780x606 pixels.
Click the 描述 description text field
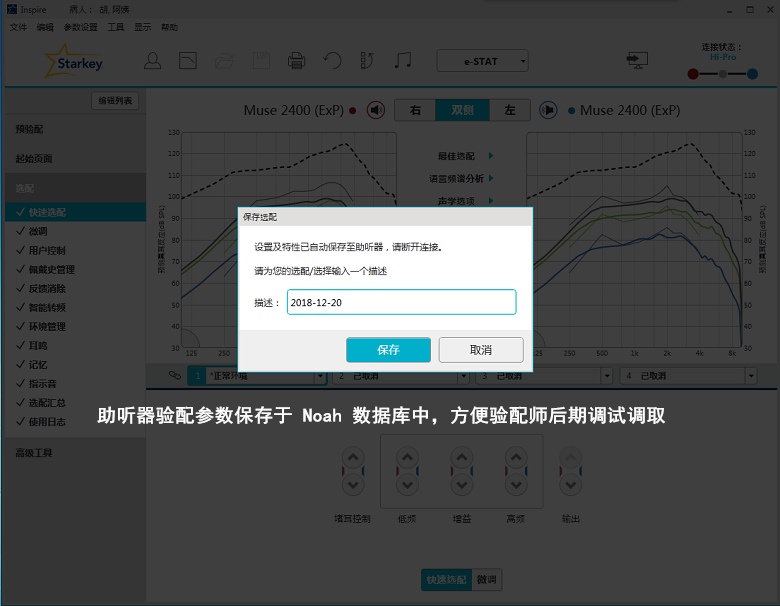point(401,302)
